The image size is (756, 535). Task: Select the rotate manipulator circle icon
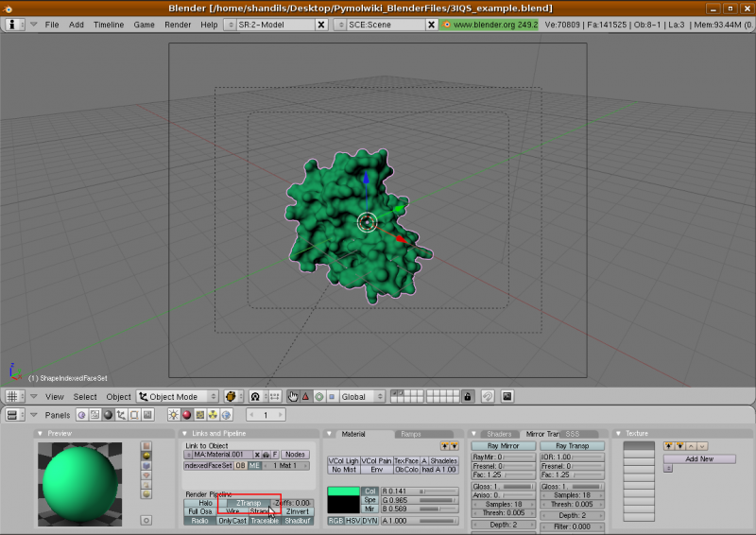318,397
